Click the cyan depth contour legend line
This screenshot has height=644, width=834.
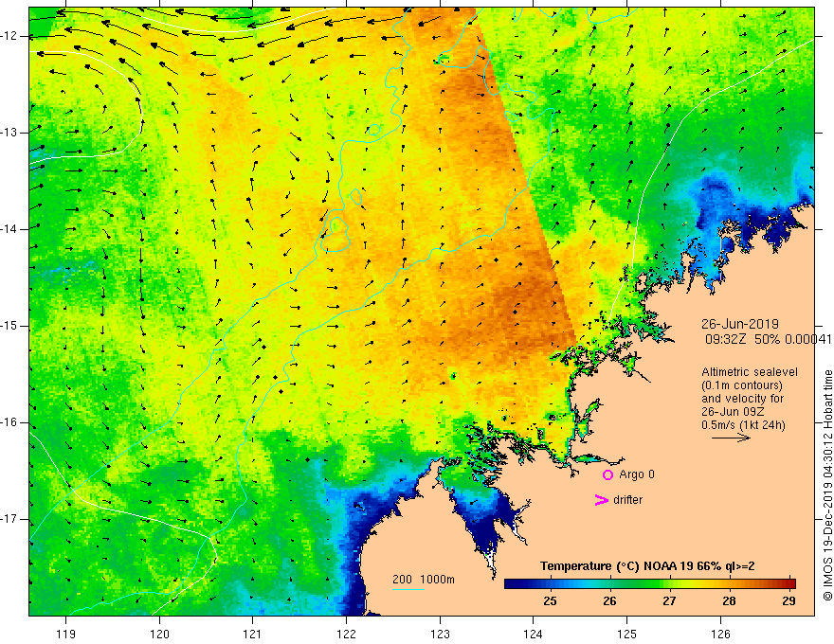click(x=408, y=589)
